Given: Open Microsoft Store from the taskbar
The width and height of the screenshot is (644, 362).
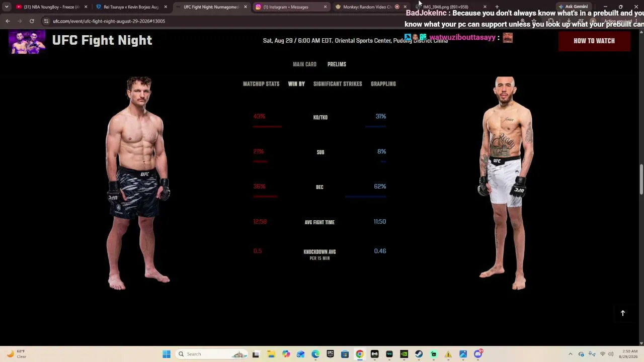Looking at the screenshot, I should (345, 354).
